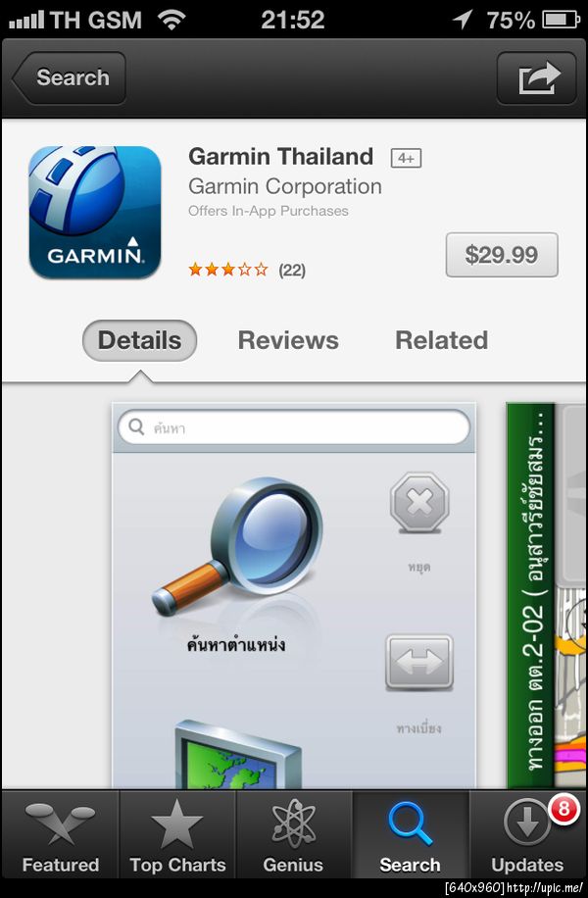
Task: Switch to the Reviews tab
Action: tap(288, 340)
